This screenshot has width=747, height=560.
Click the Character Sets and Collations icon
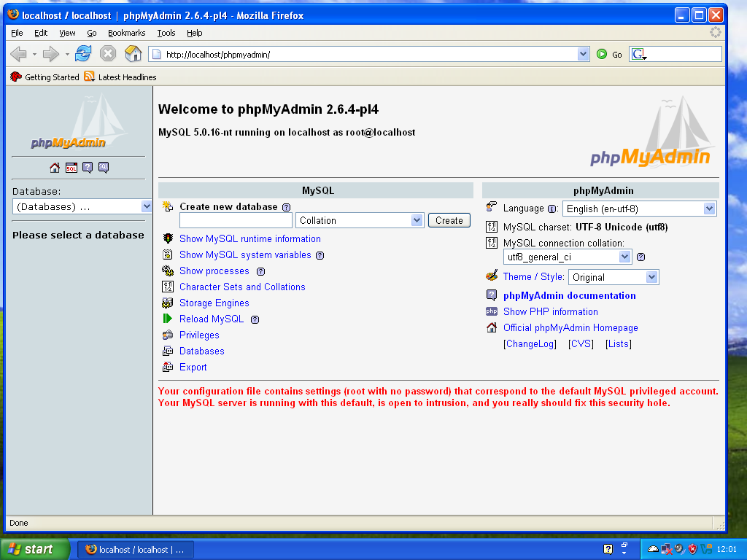click(168, 287)
